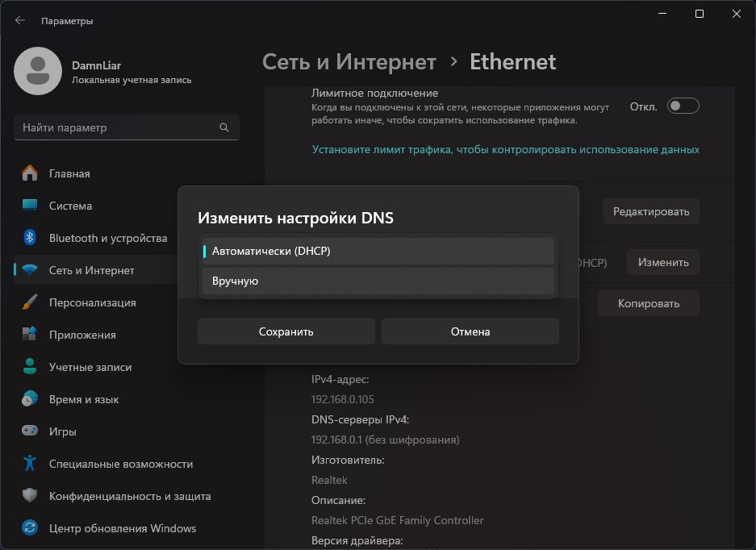Click the traffic limit setup link
The image size is (756, 550).
[x=505, y=149]
